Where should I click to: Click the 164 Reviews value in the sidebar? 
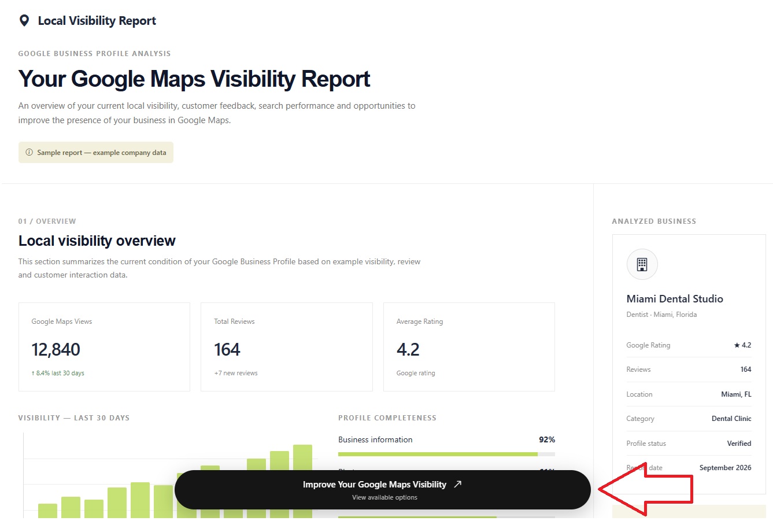pos(746,370)
